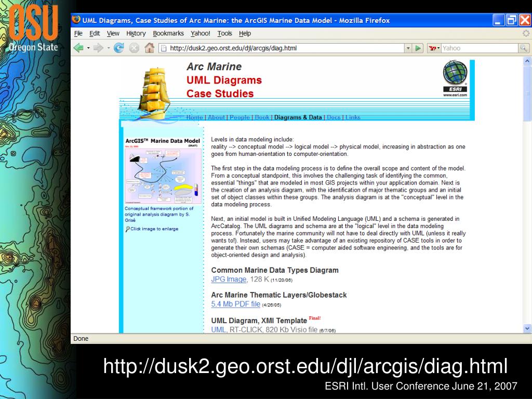Image resolution: width=532 pixels, height=399 pixels.
Task: Click the Home navigation link
Action: click(x=194, y=117)
